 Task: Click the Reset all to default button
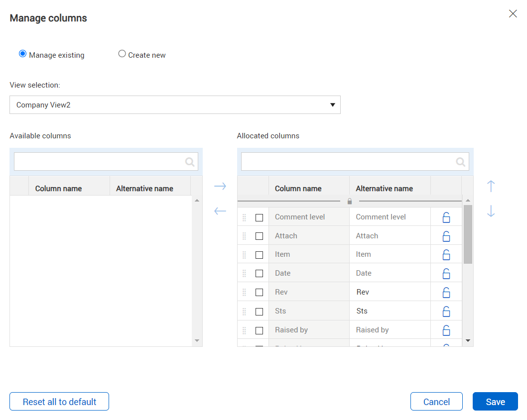(x=59, y=402)
